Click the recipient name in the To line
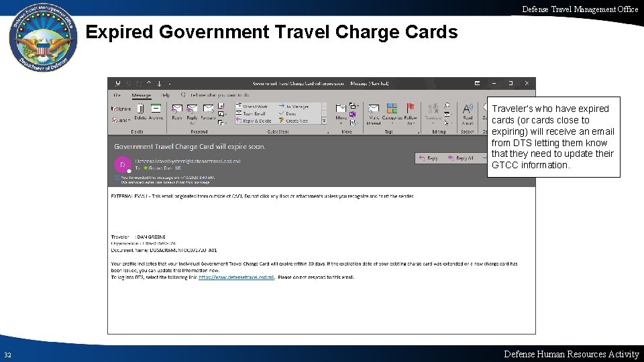 (x=164, y=168)
